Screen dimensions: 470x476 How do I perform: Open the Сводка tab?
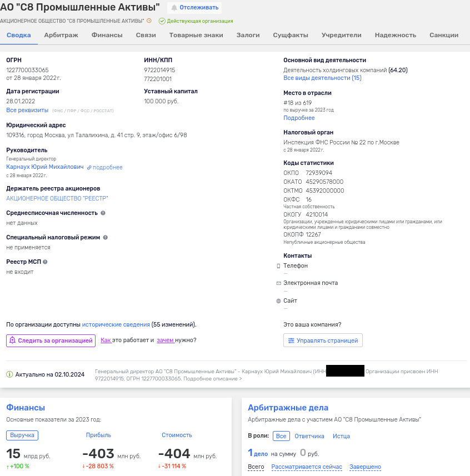(x=19, y=35)
